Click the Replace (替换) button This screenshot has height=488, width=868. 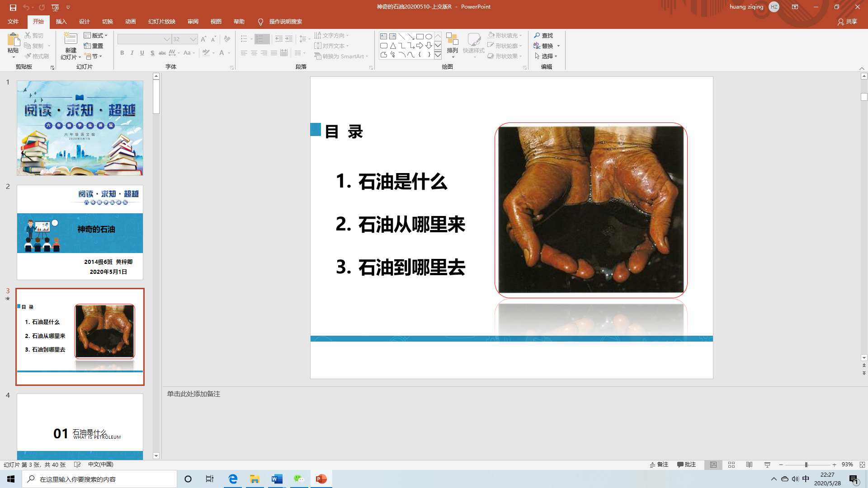[543, 46]
